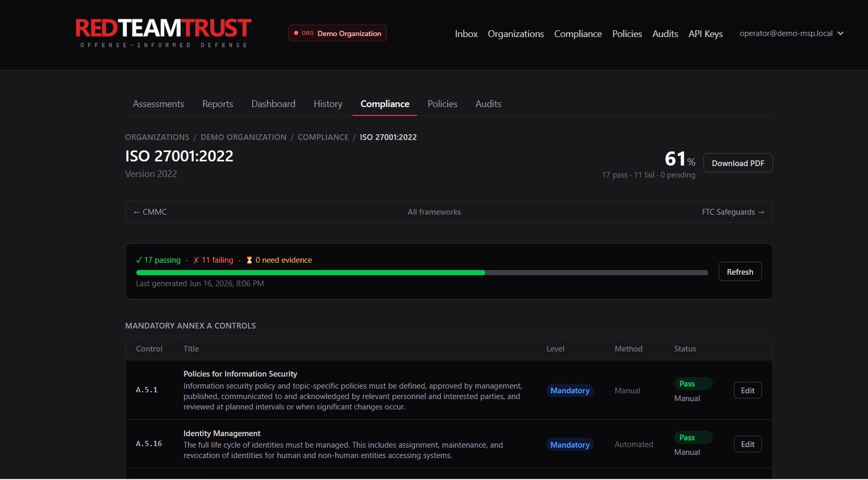Open the Demo Organization org badge

pyautogui.click(x=337, y=33)
